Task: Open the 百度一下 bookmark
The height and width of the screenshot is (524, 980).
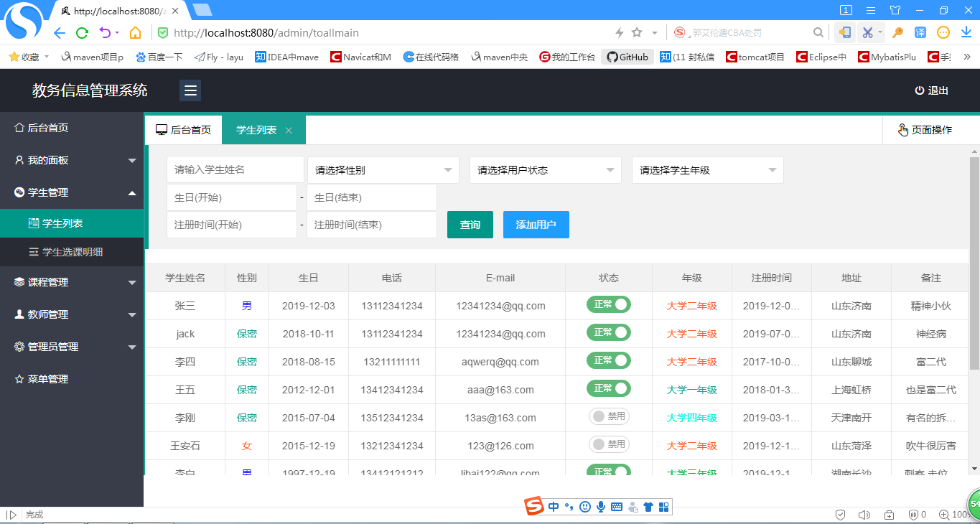Action: coord(159,57)
